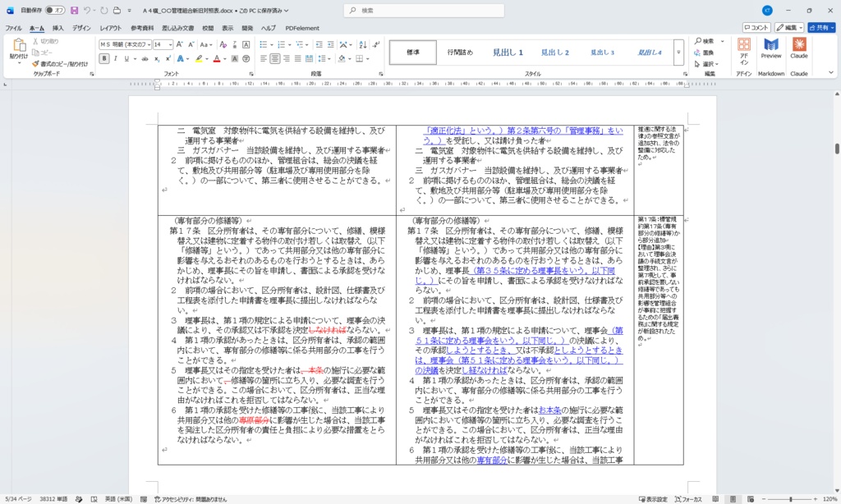
Task: Click the 切り取り (Cut) scissors icon
Action: [35, 41]
